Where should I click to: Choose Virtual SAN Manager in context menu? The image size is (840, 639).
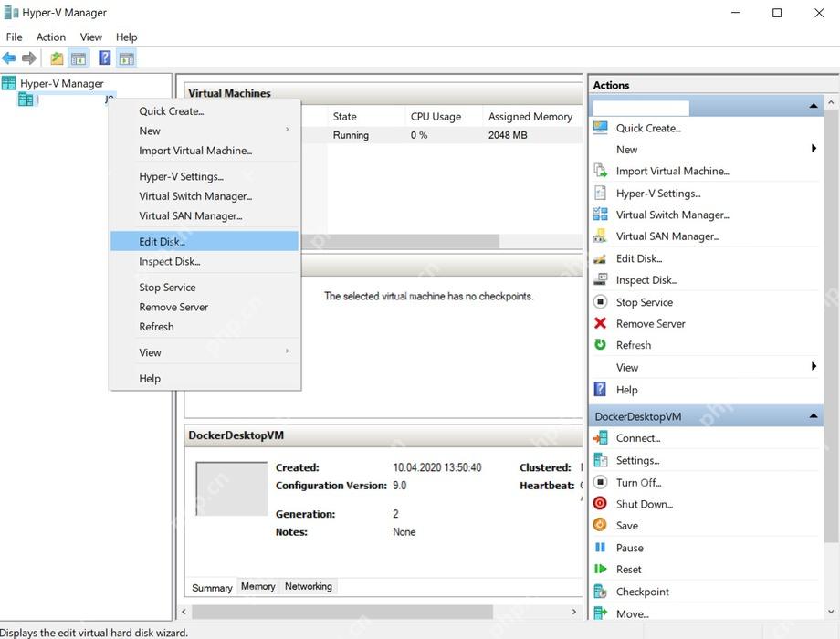point(205,215)
